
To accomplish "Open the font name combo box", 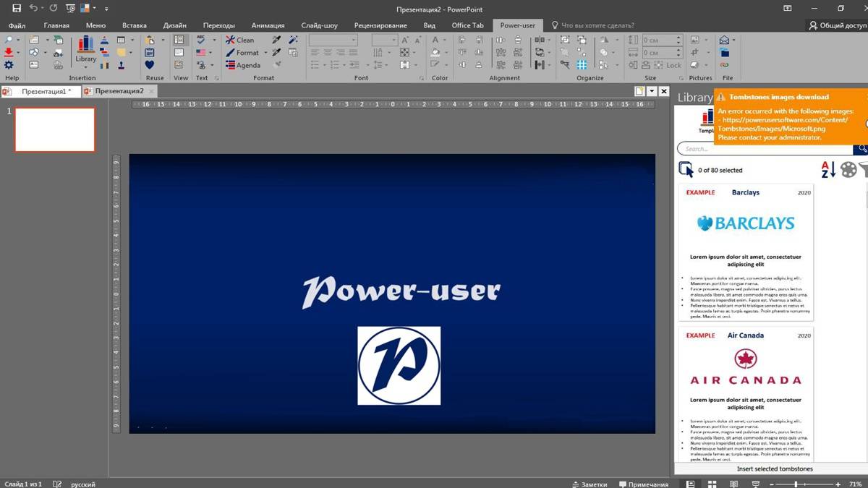I will 333,40.
